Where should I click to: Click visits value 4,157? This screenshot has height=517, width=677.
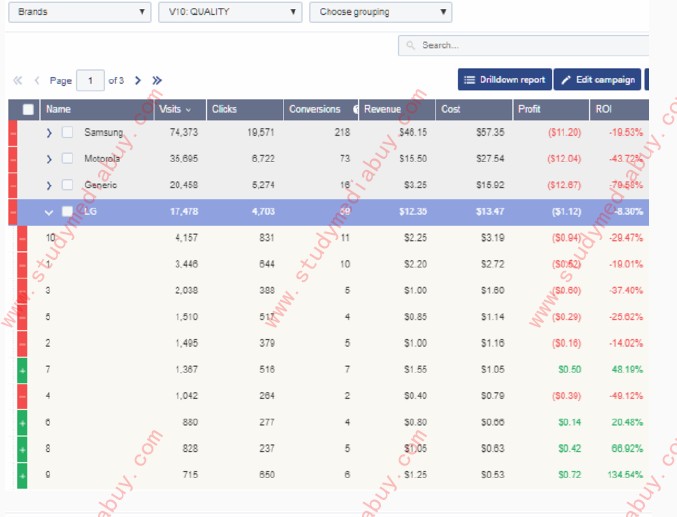coord(187,238)
